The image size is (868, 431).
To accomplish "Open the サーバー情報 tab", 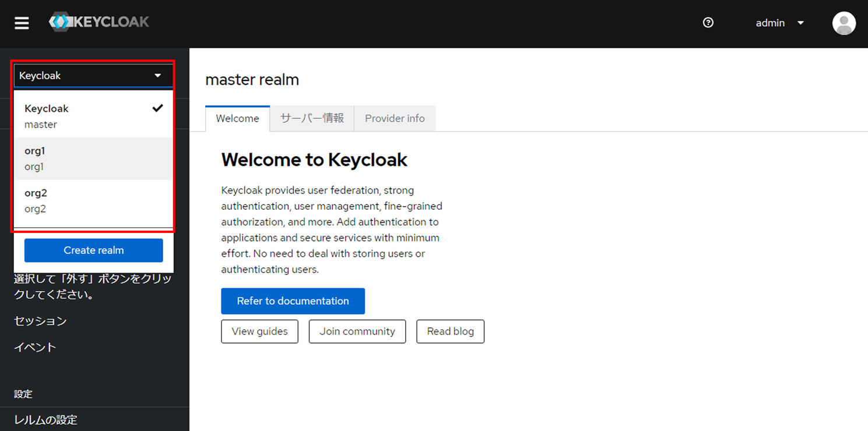I will (312, 119).
